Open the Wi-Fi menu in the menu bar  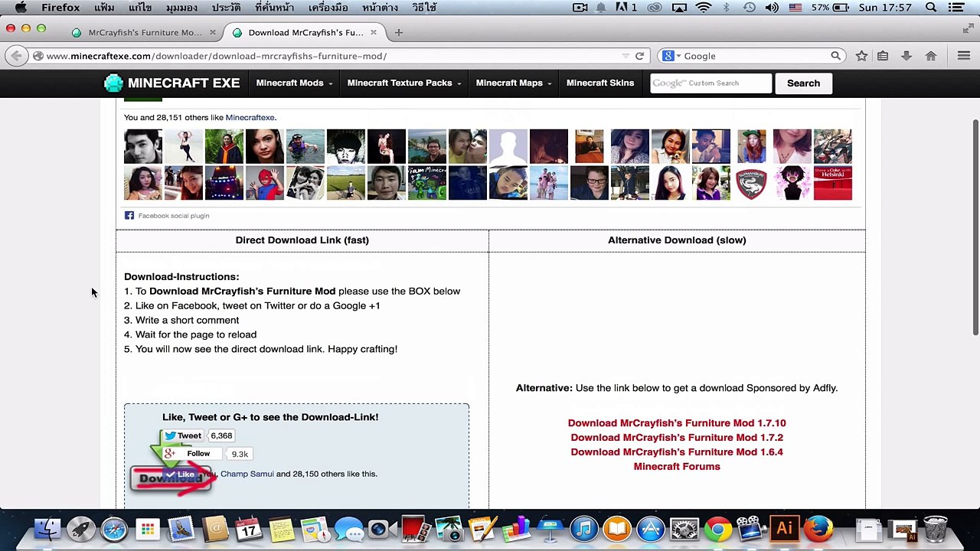704,8
